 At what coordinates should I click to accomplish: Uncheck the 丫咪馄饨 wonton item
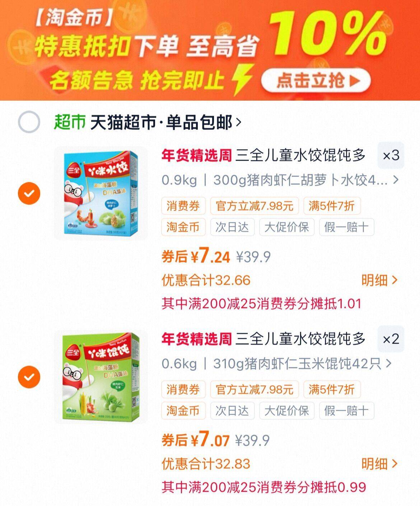pos(29,377)
